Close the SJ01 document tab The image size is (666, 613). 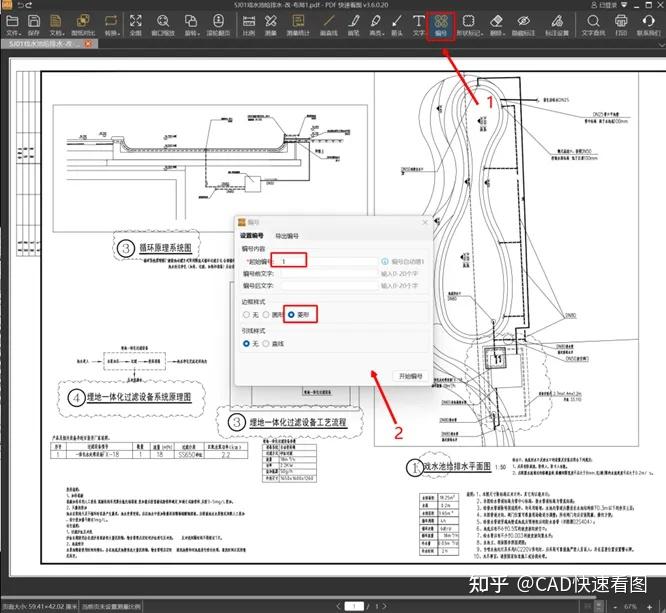[x=88, y=43]
